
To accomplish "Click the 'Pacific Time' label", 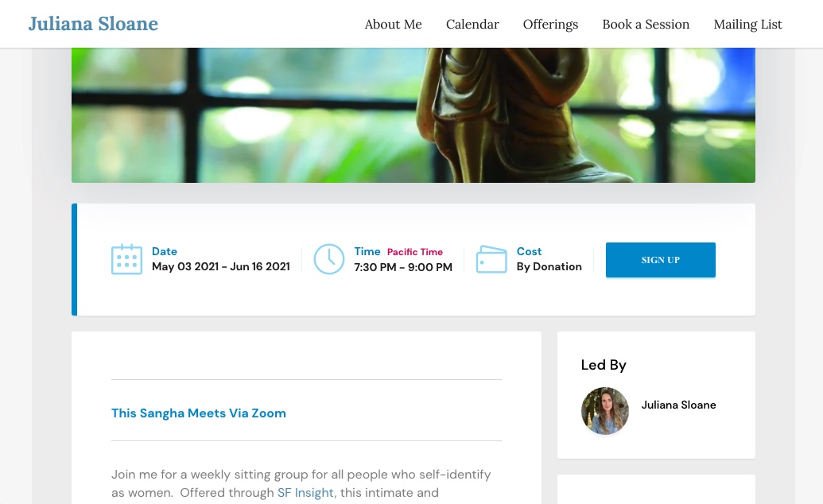I will click(414, 252).
